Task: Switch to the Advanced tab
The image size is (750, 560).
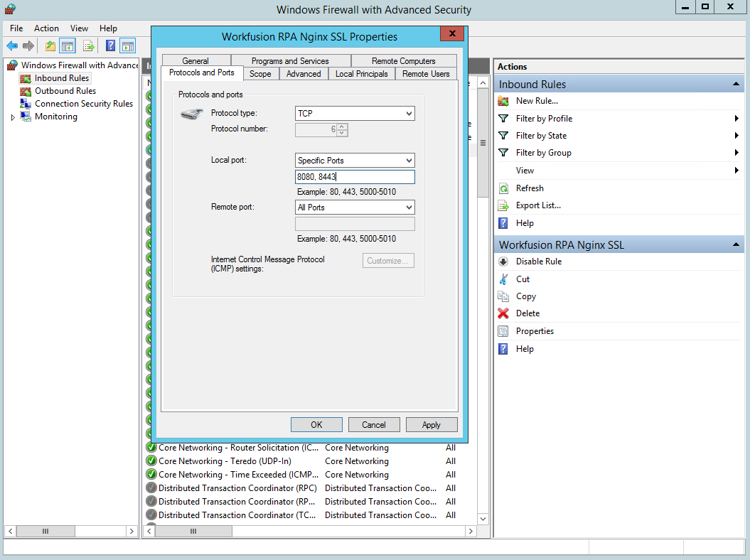Action: pos(304,74)
